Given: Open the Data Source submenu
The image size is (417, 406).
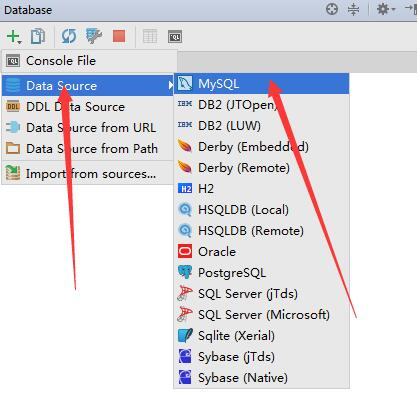Looking at the screenshot, I should [x=88, y=86].
